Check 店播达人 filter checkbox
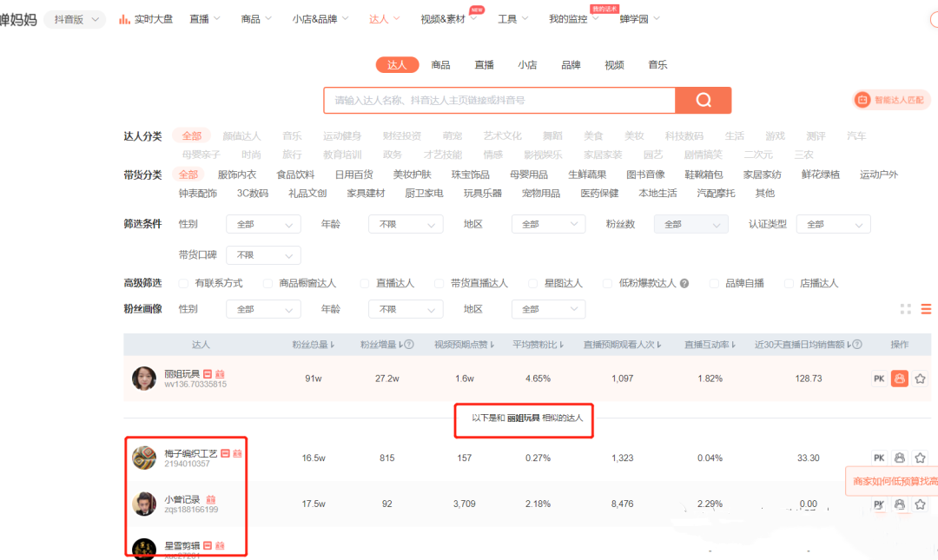Viewport: 938px width, 560px height. 789,283
